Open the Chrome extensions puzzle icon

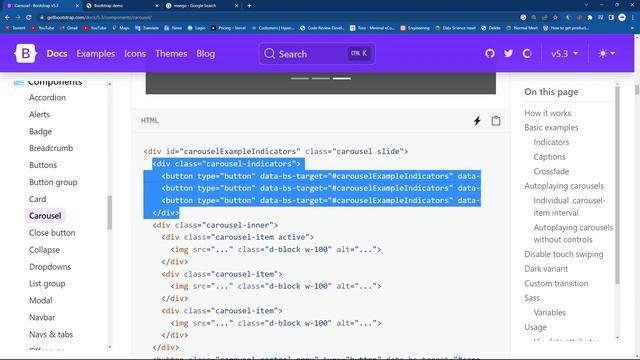[590, 18]
